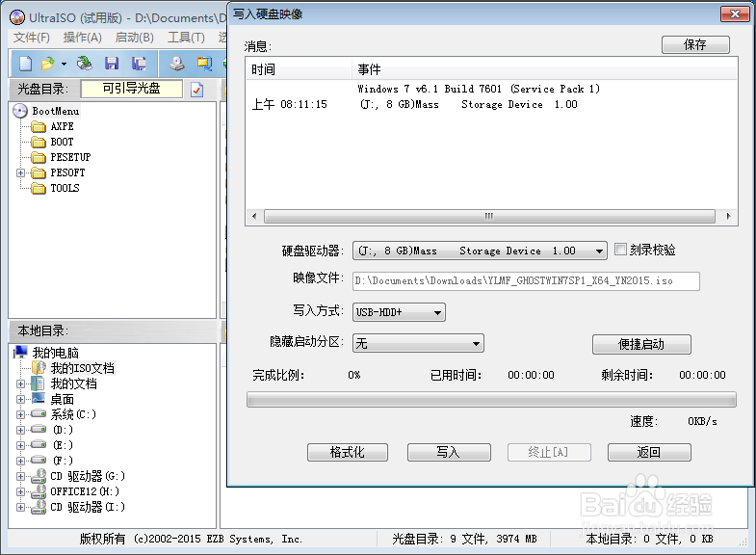Click the 格式化 button
The image size is (756, 555).
click(347, 452)
